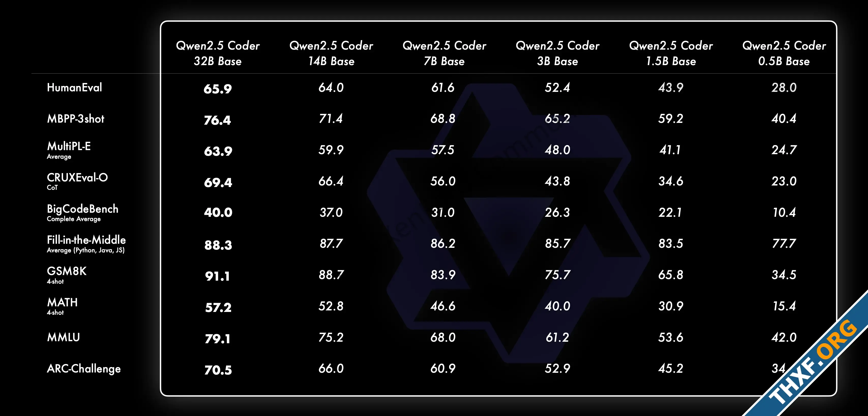868x416 pixels.
Task: Click the Qwen2.5 Coder 14B Base column header
Action: click(x=331, y=53)
